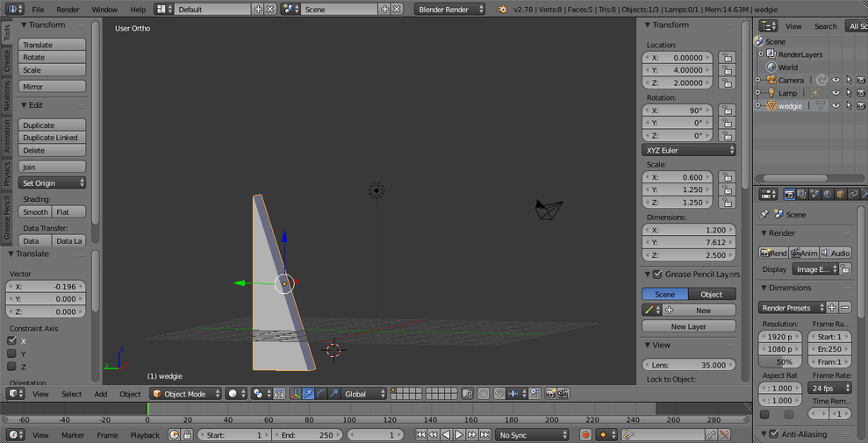Lock the Location X transform value
Viewport: 868px width, 443px height.
(727, 58)
